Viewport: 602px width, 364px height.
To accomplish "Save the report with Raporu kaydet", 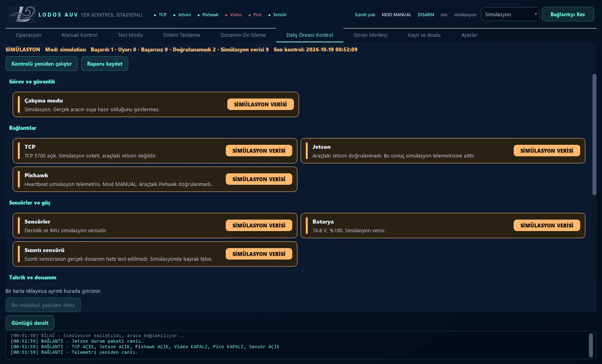I will click(x=105, y=64).
